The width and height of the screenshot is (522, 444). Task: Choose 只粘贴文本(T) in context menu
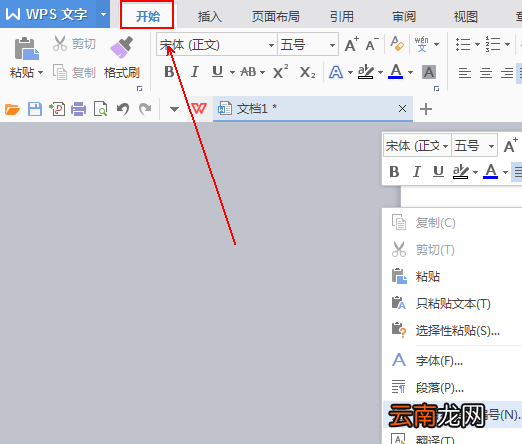[x=452, y=304]
